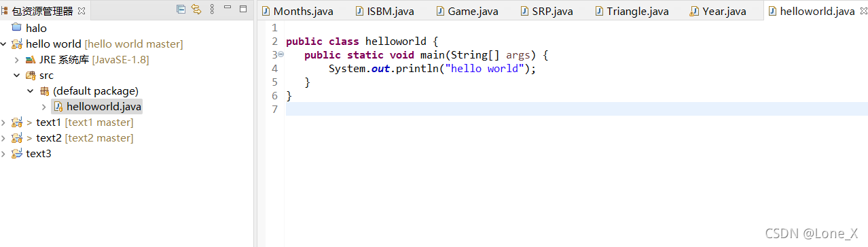Select the src folder label
868x247 pixels.
[x=46, y=76]
